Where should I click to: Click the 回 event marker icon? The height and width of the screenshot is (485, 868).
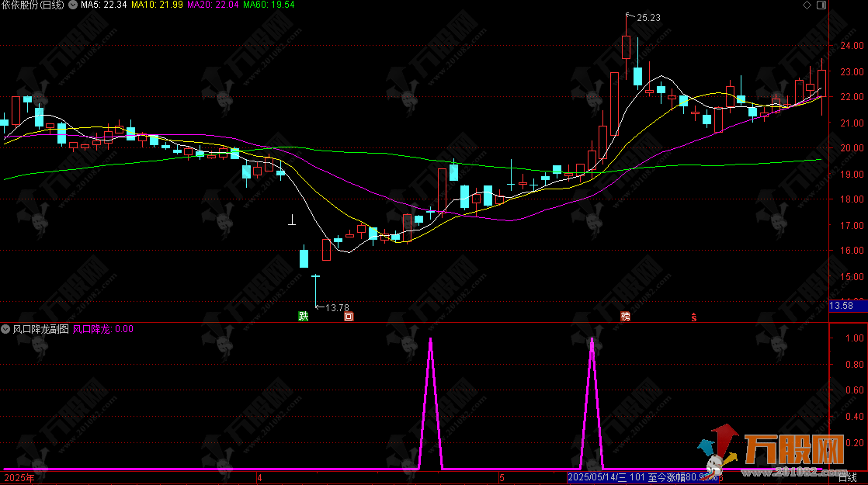point(349,316)
